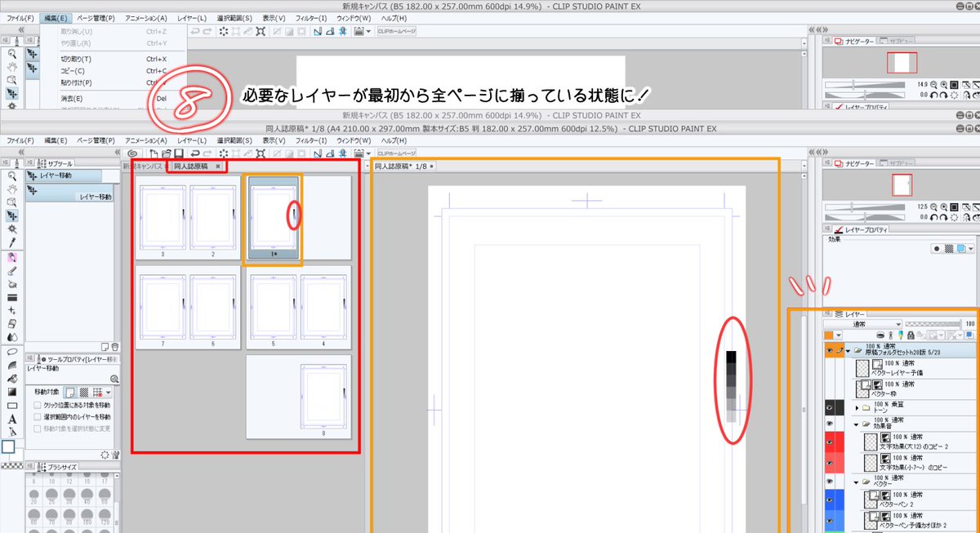Image resolution: width=980 pixels, height=533 pixels.
Task: Click the orange layer color swatch
Action: click(830, 335)
